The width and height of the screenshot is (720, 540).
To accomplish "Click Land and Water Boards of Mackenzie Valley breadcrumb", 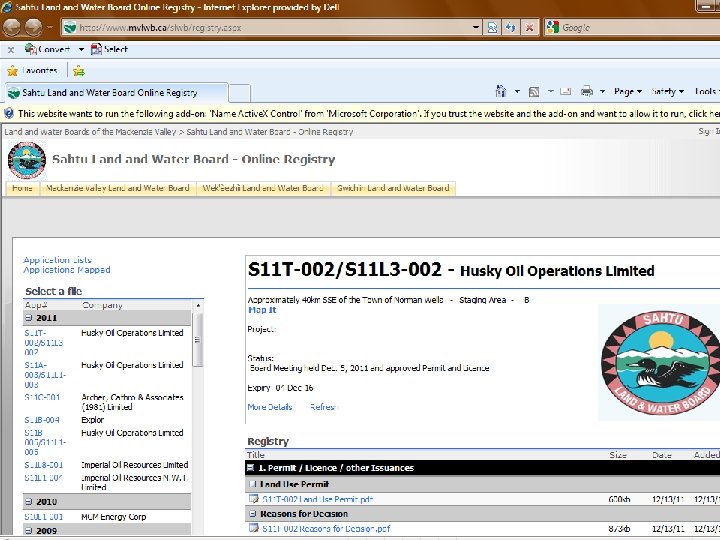I will pos(90,132).
